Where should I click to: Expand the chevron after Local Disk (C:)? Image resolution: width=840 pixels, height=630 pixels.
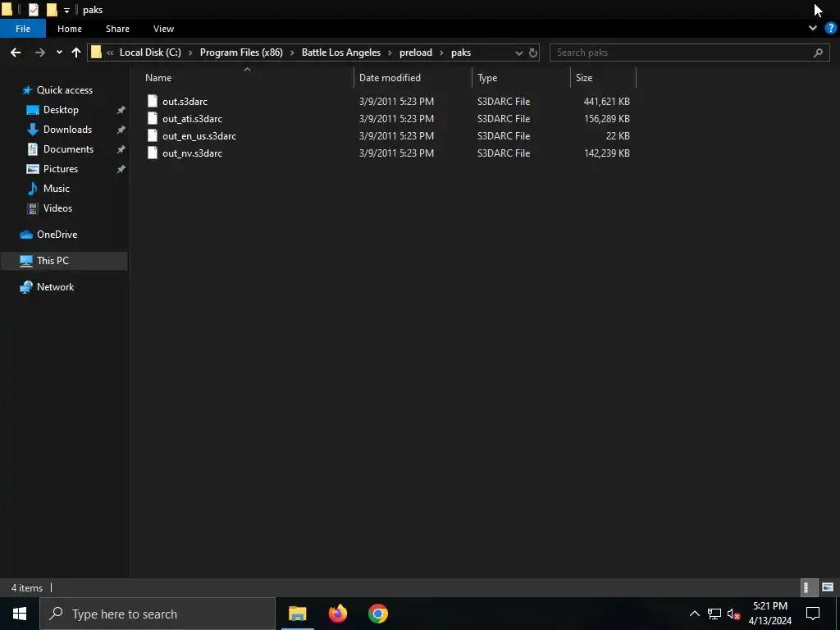point(190,52)
